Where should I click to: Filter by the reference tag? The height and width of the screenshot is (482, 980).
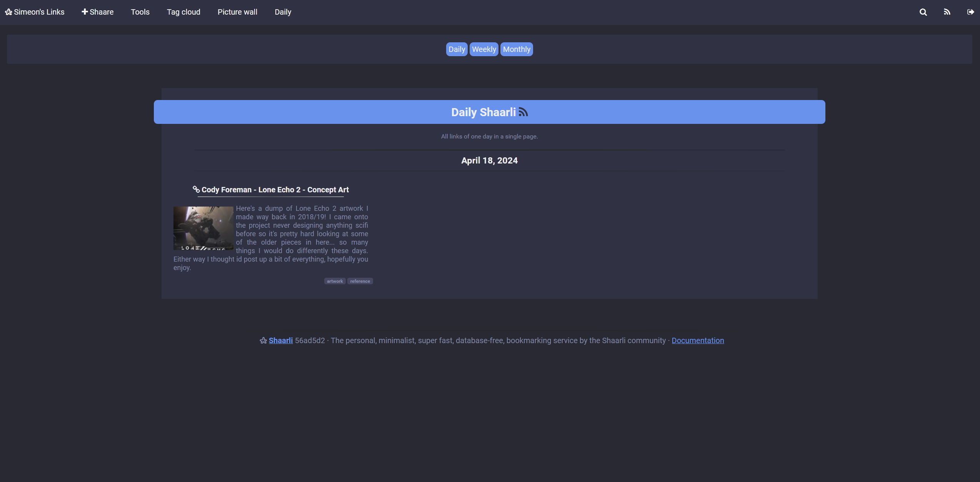pyautogui.click(x=360, y=281)
